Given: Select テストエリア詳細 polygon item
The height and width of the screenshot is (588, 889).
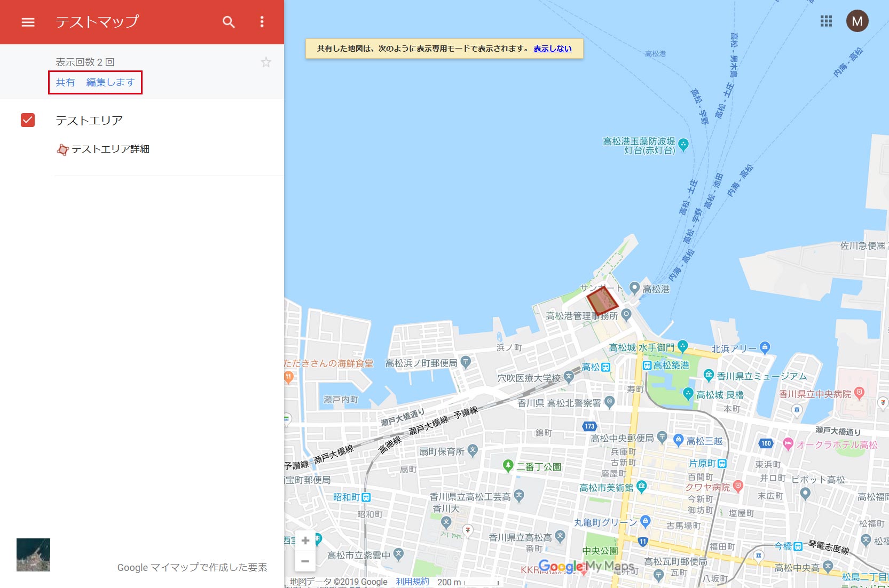Looking at the screenshot, I should (103, 149).
